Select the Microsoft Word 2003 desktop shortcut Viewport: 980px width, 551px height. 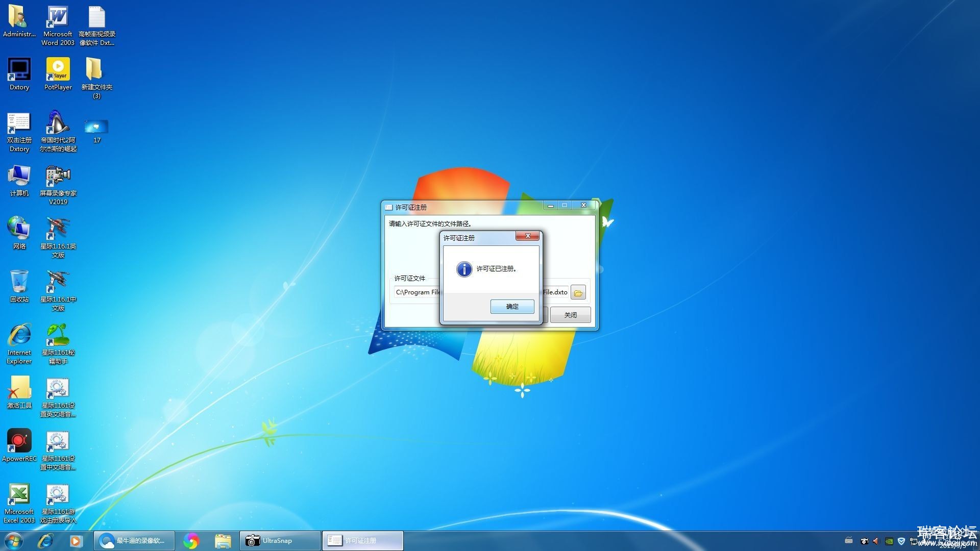pyautogui.click(x=58, y=26)
